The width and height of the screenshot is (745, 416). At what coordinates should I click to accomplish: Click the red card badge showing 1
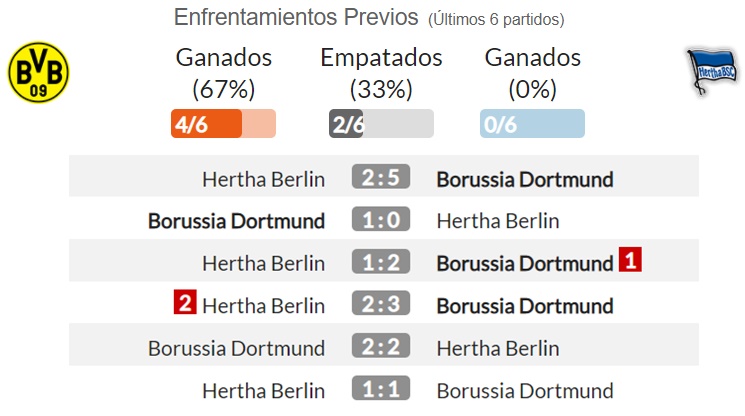point(630,259)
